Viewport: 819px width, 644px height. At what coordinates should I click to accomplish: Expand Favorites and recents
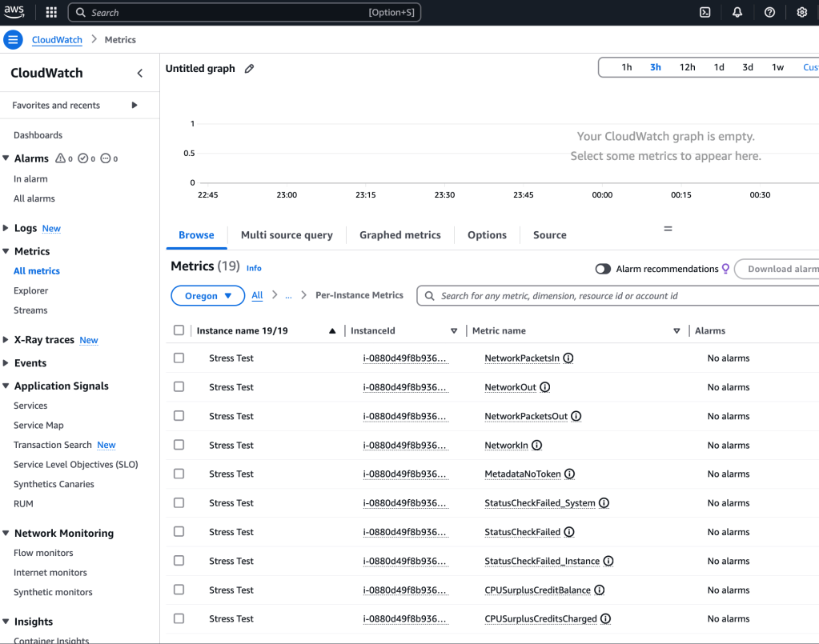coord(134,105)
